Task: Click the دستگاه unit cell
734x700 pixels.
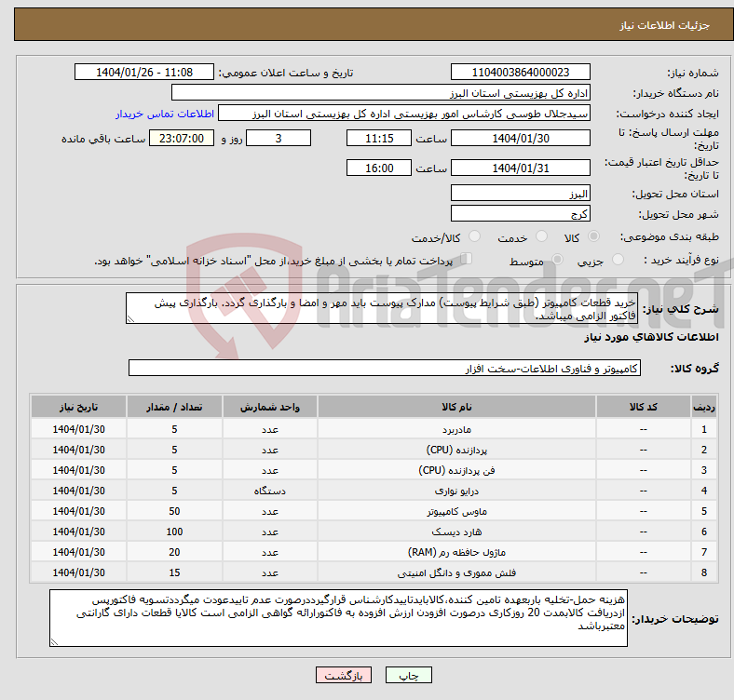Action: coord(270,491)
